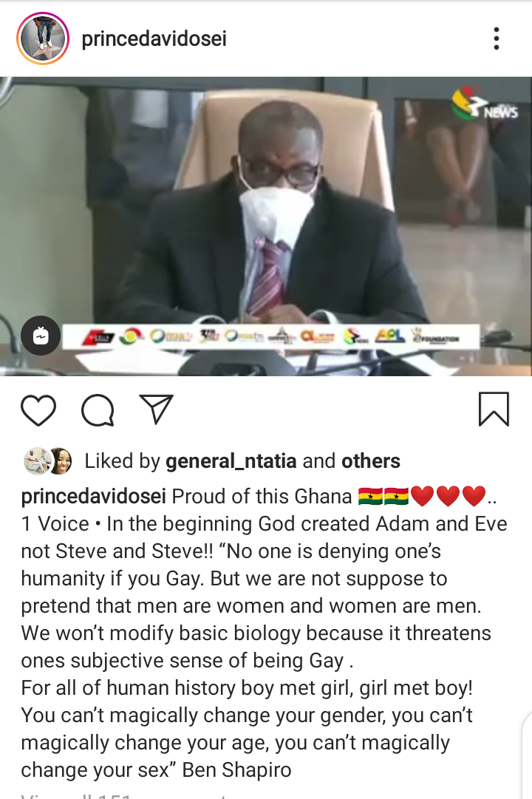Open the general_ntatia profile link
532x799 pixels.
[231, 461]
